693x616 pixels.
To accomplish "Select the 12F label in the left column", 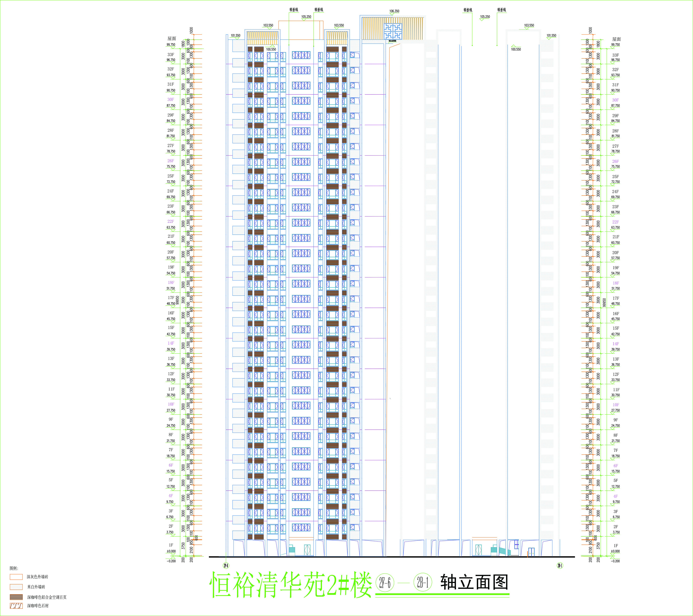I will click(171, 374).
